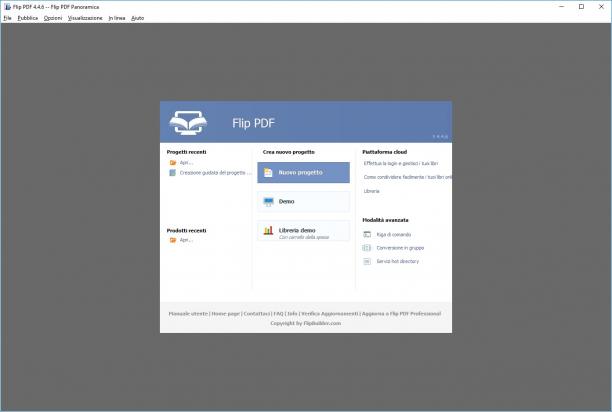This screenshot has height=412, width=612.
Task: Open the In linea menu
Action: [117, 18]
